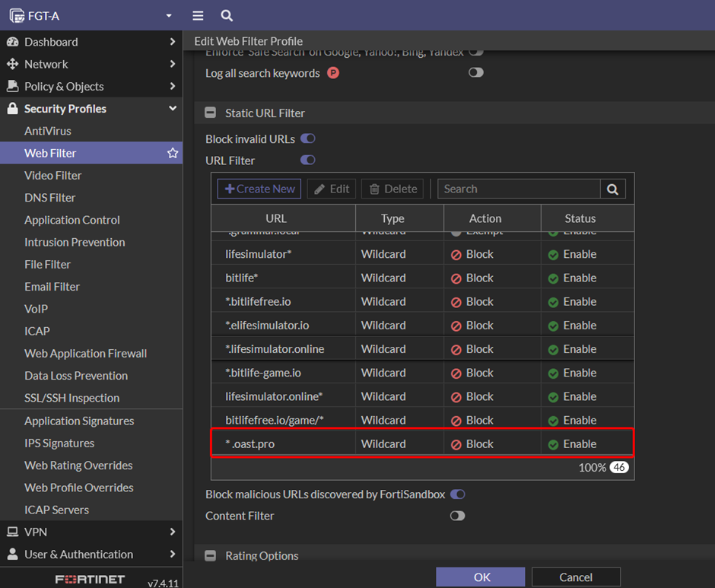Viewport: 715px width, 588px height.
Task: Expand User & Authentication chevron
Action: pyautogui.click(x=173, y=554)
